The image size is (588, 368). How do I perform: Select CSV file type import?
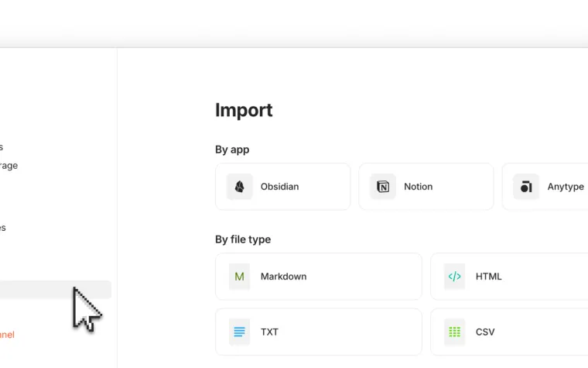click(509, 332)
